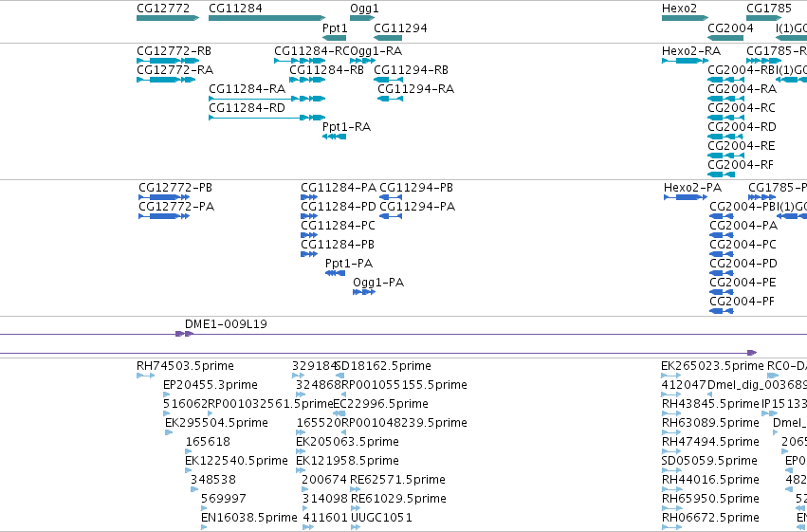Click feature 348538
807x532 pixels.
194,490
